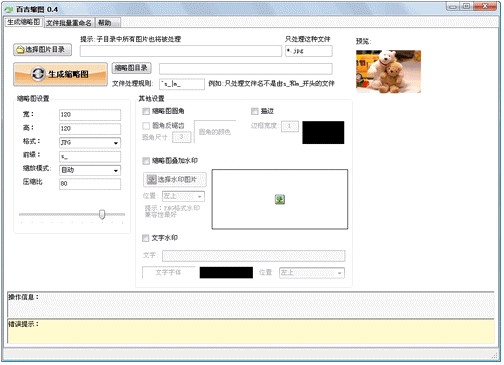This screenshot has width=504, height=365.
Task: Click the black border color swatch
Action: [323, 133]
